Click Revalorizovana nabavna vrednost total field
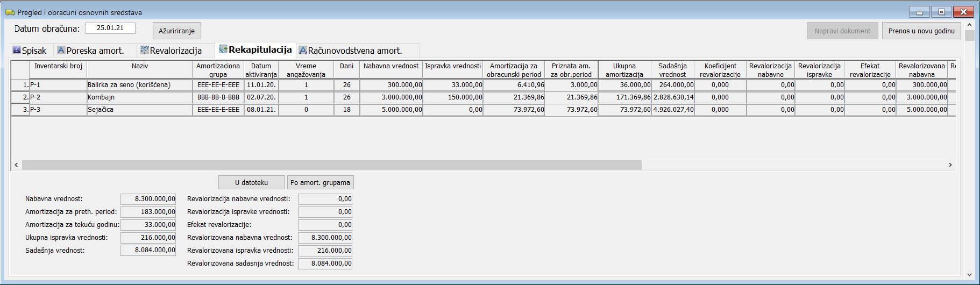Viewport: 980px width, 285px height. [325, 238]
